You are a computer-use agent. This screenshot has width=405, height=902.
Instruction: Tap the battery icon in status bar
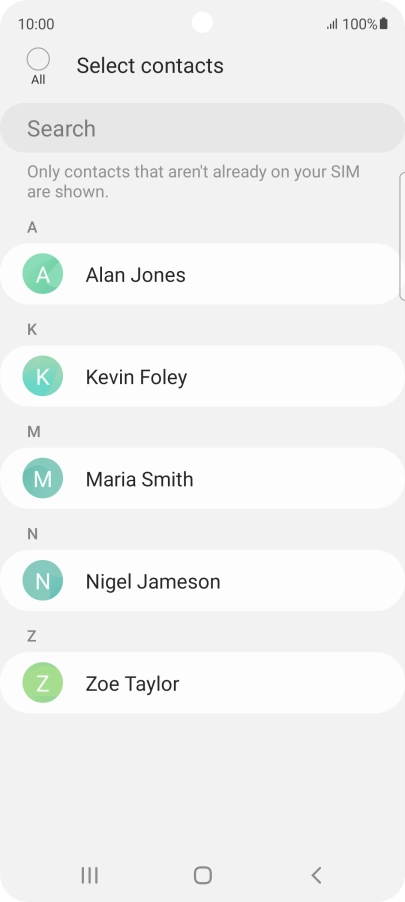click(384, 24)
